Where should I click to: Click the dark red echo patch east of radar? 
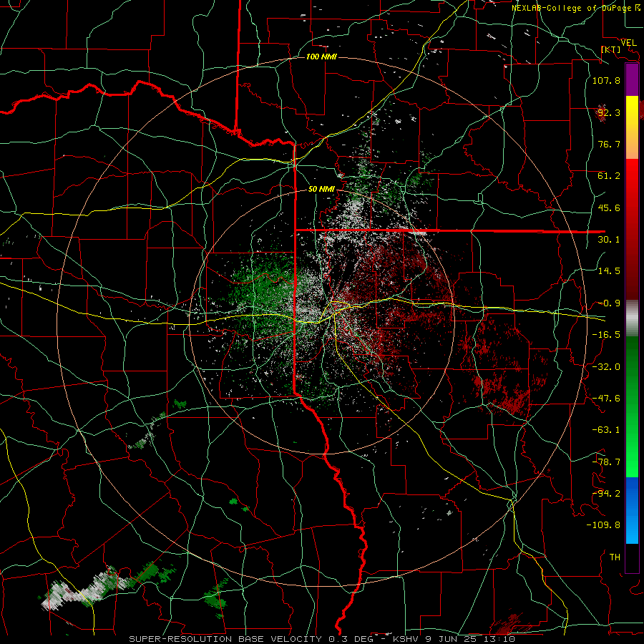499,370
